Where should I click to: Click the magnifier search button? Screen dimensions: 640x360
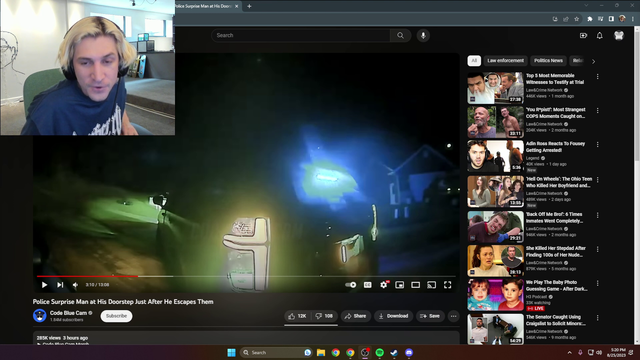tap(400, 36)
